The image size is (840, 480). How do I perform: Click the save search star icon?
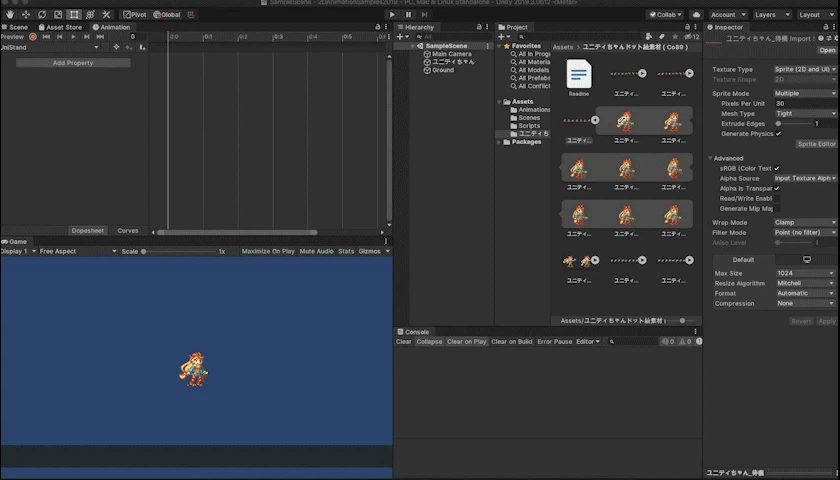(x=675, y=36)
